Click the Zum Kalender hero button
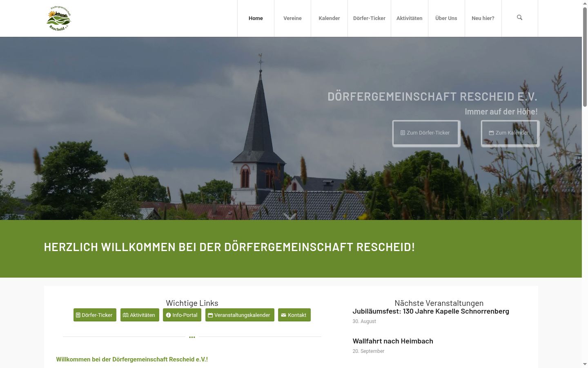 pyautogui.click(x=510, y=133)
